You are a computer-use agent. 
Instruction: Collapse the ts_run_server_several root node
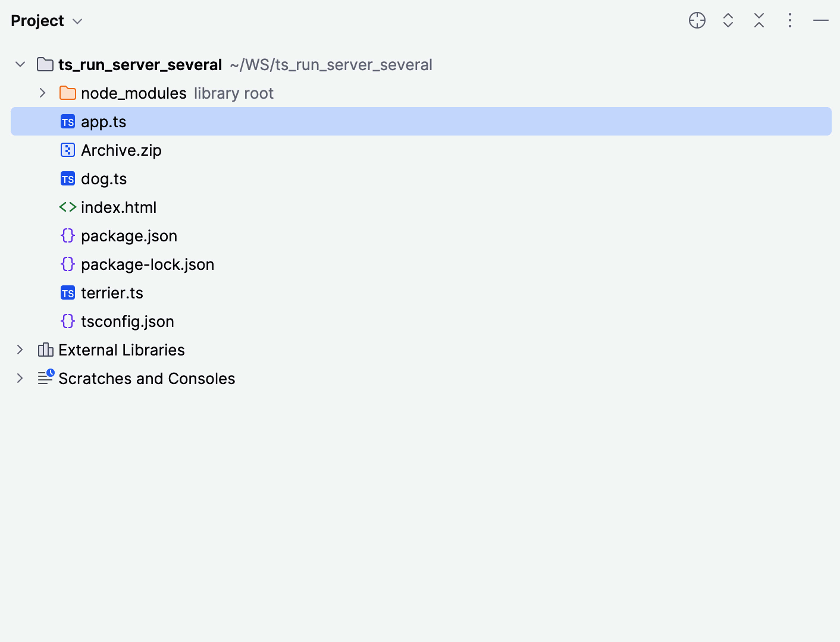pyautogui.click(x=20, y=64)
